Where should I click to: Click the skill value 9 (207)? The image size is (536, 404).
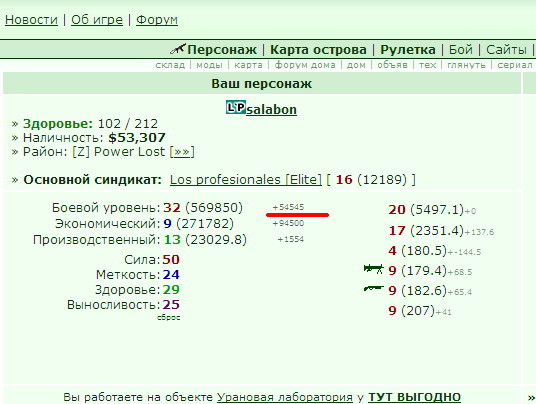(x=411, y=311)
